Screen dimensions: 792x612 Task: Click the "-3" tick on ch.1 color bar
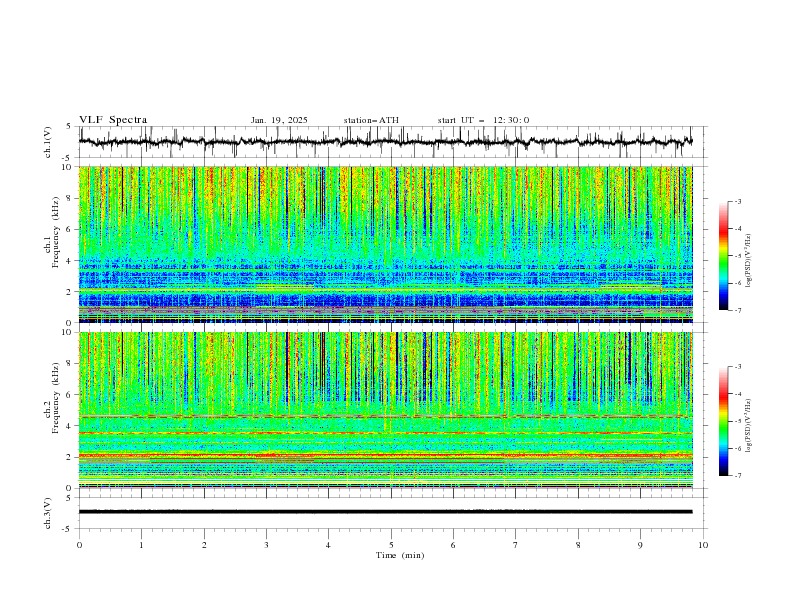click(x=737, y=201)
